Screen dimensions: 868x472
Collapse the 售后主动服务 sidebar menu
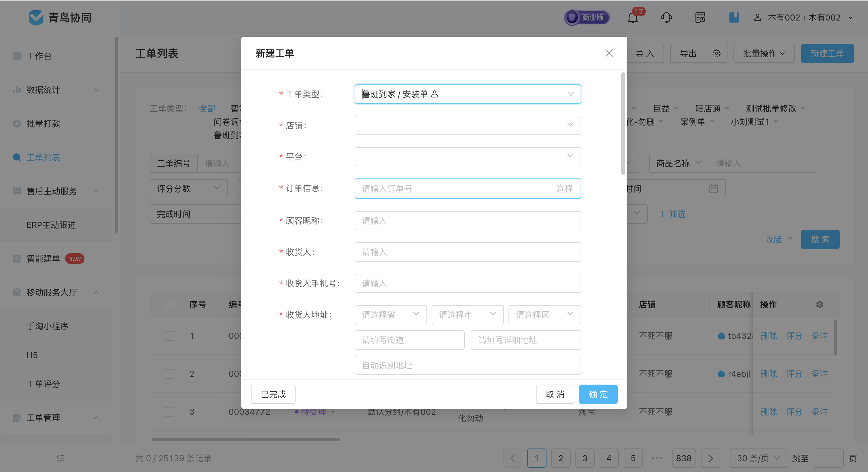click(x=56, y=191)
